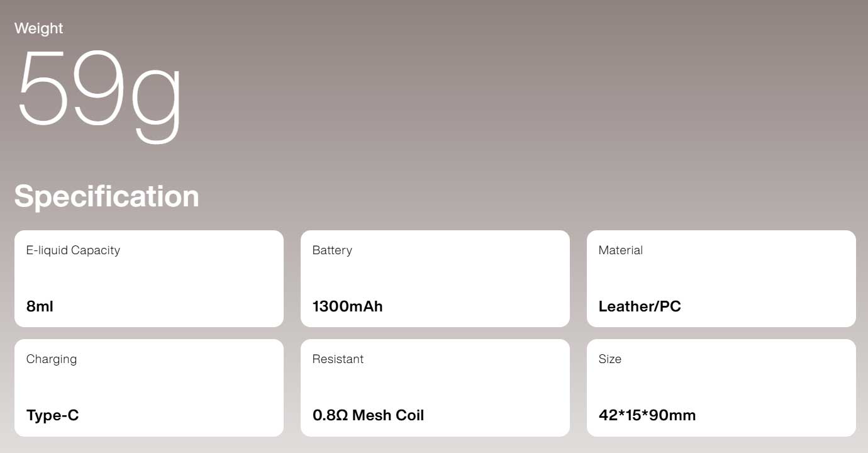The image size is (868, 453).
Task: Select the 42*15*90mm size value
Action: point(647,415)
